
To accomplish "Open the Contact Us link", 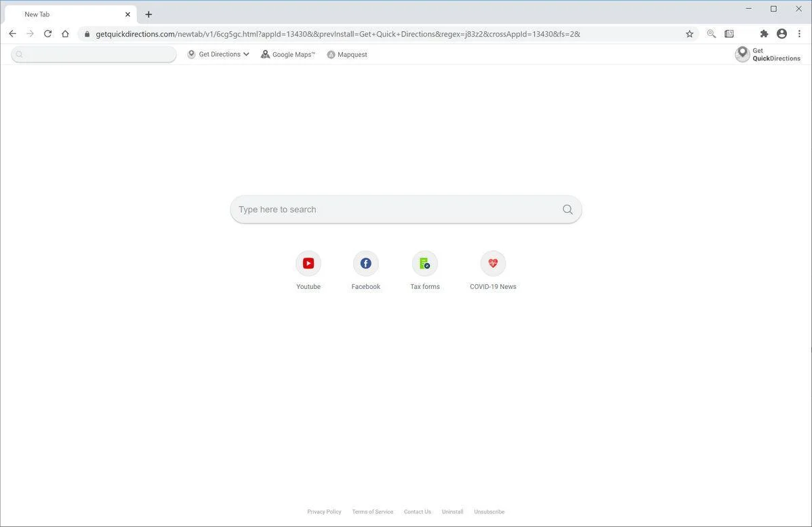I will click(x=418, y=511).
